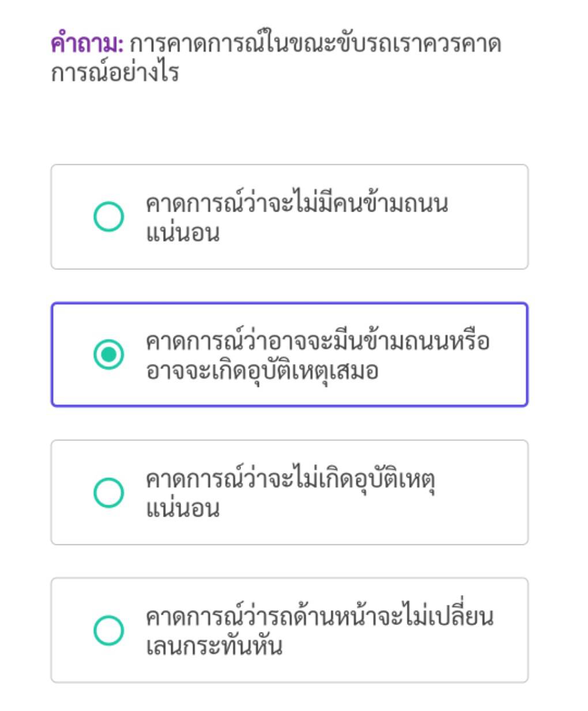Click the word 'แน่นอน' in first option

183,234
